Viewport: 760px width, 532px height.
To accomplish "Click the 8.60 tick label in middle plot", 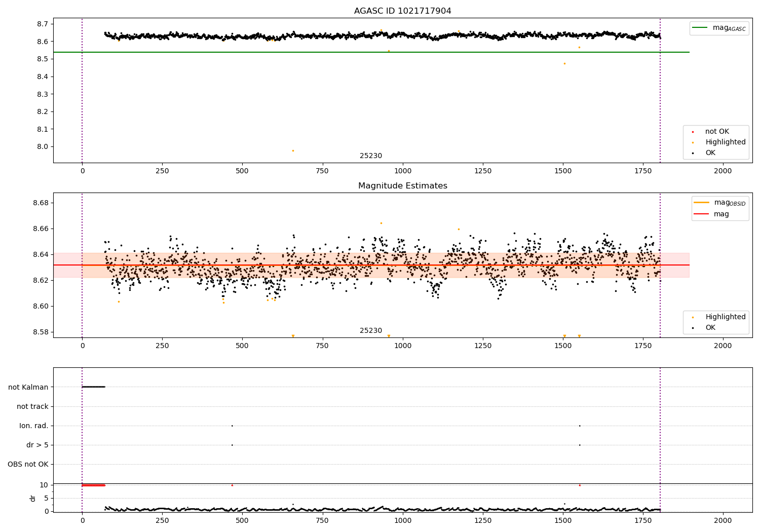I will [40, 306].
